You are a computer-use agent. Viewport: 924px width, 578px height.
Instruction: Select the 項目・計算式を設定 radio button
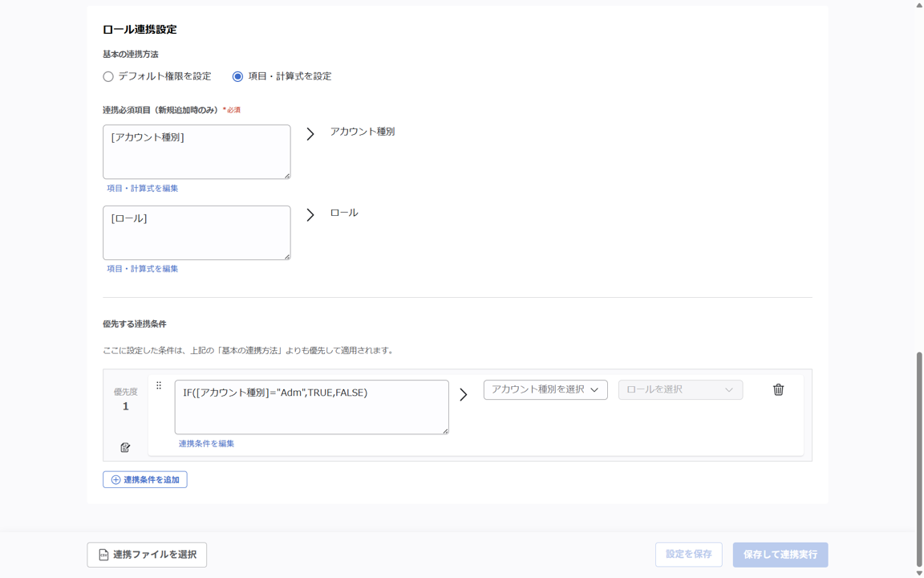pyautogui.click(x=237, y=77)
